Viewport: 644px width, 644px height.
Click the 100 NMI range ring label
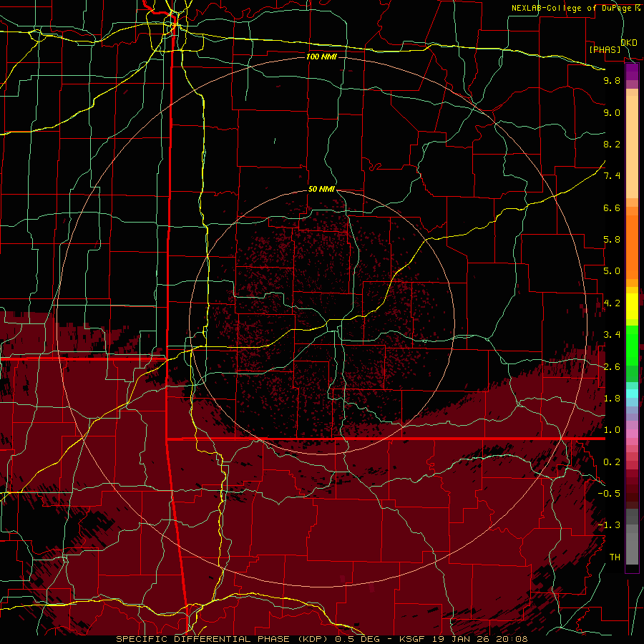pos(321,57)
